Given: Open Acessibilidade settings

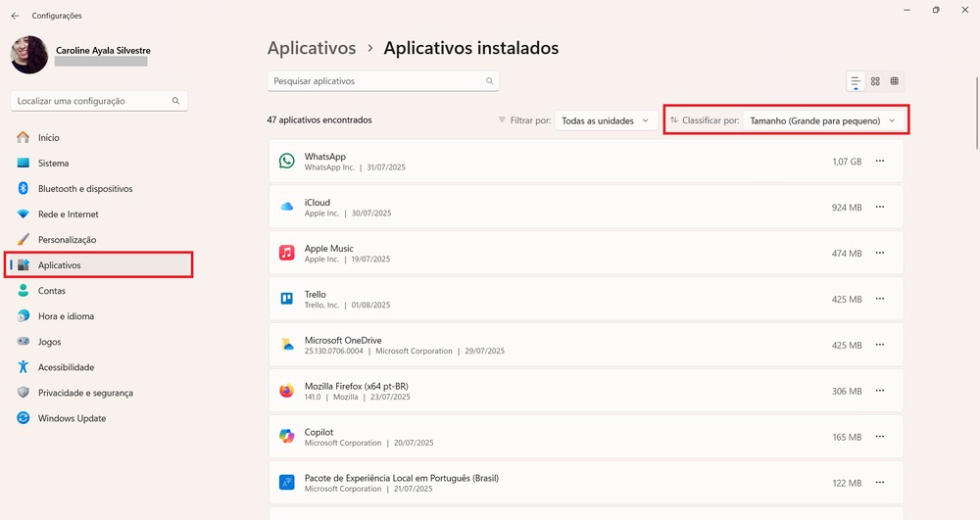Looking at the screenshot, I should pyautogui.click(x=98, y=367).
